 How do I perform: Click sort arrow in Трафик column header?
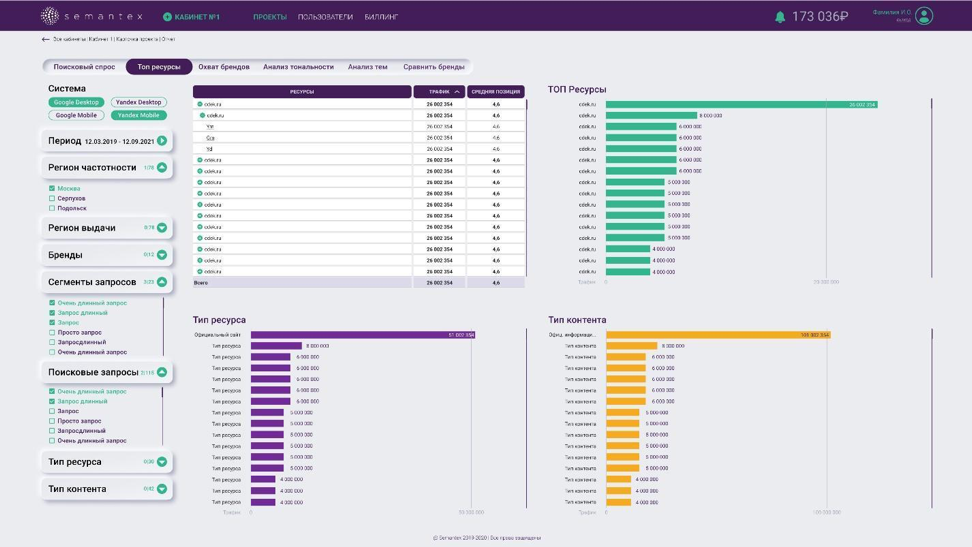pos(457,92)
